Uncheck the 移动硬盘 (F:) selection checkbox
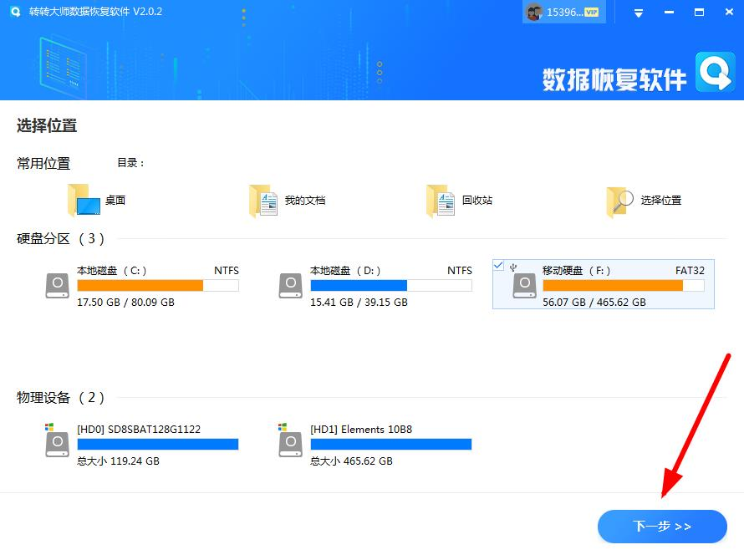Viewport: 744px width, 560px height. [x=499, y=265]
